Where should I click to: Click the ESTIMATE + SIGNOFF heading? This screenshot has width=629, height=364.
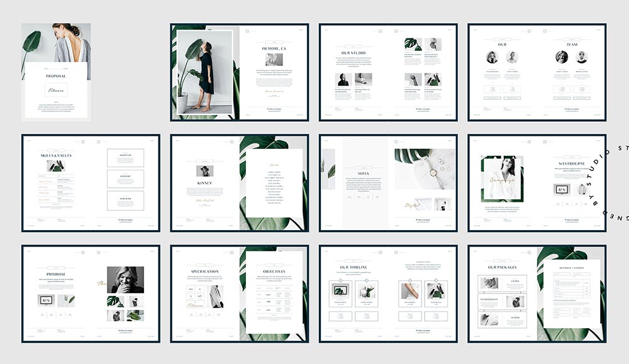coord(572,268)
